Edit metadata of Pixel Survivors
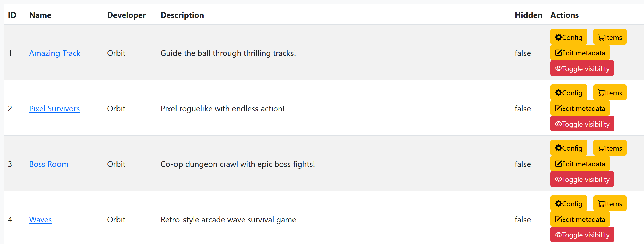The image size is (644, 244). tap(580, 108)
